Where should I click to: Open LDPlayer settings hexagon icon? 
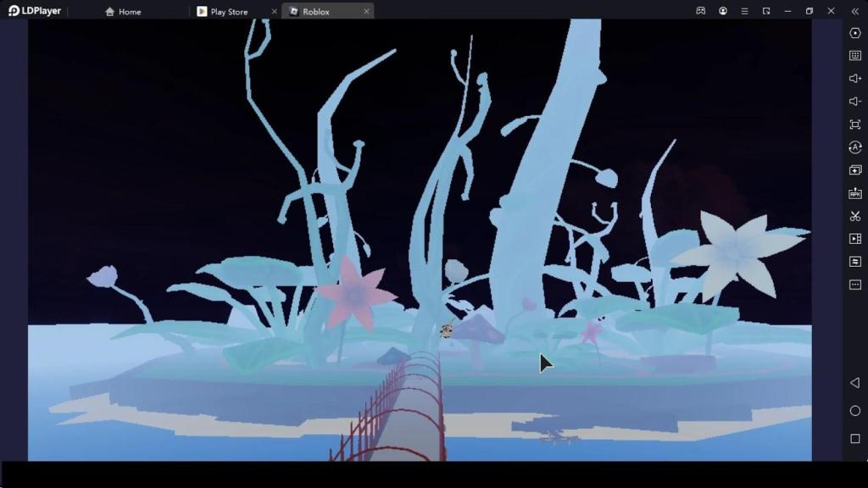(x=854, y=33)
